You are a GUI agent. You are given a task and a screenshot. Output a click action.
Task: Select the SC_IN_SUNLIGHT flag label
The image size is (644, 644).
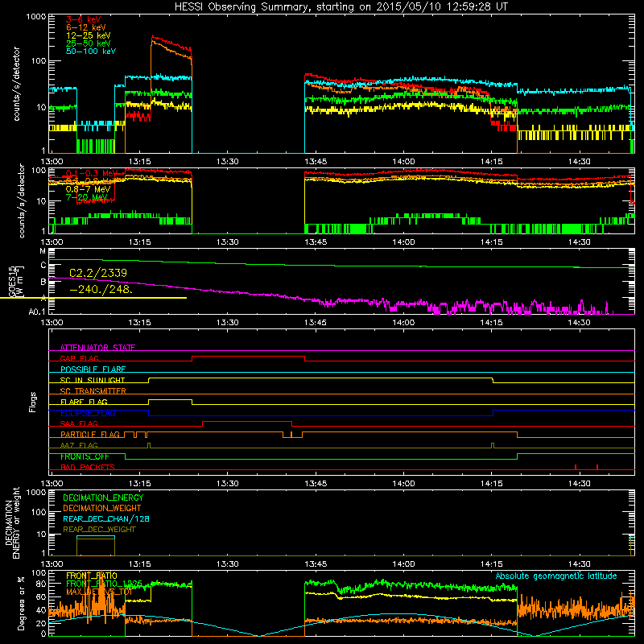(93, 380)
